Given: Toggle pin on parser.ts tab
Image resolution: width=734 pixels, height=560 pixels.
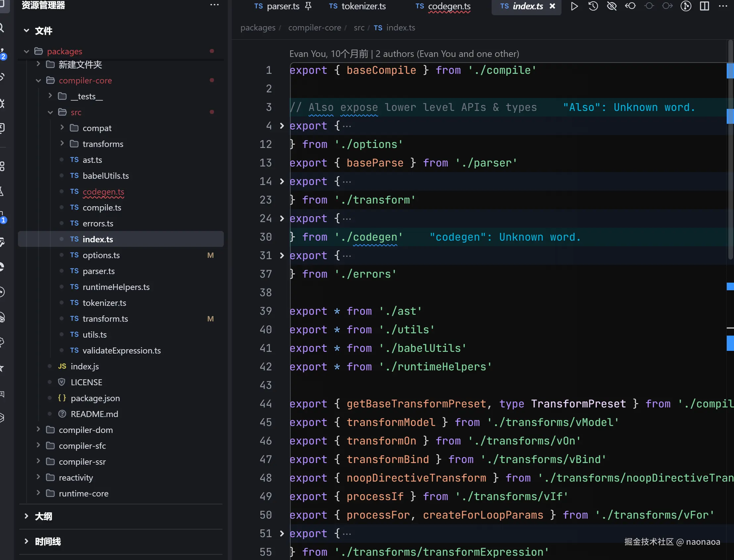Looking at the screenshot, I should pyautogui.click(x=309, y=6).
